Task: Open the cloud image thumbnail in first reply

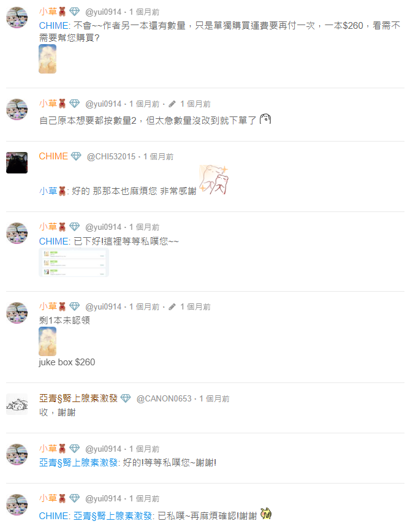Action: pos(47,59)
